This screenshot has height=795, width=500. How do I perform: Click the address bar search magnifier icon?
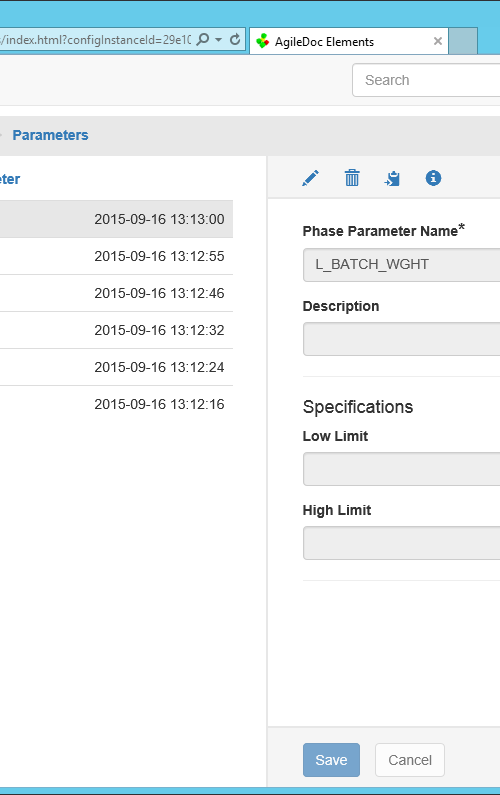click(202, 40)
